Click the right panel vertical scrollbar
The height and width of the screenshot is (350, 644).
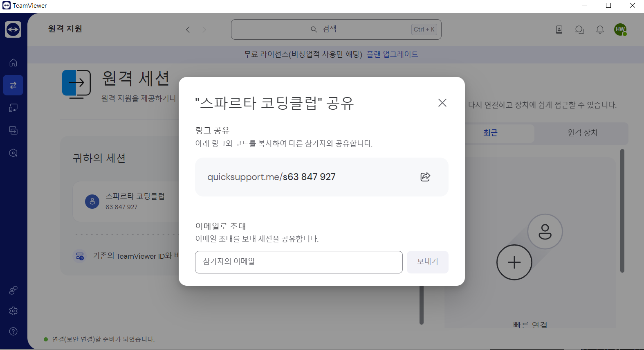pyautogui.click(x=622, y=211)
